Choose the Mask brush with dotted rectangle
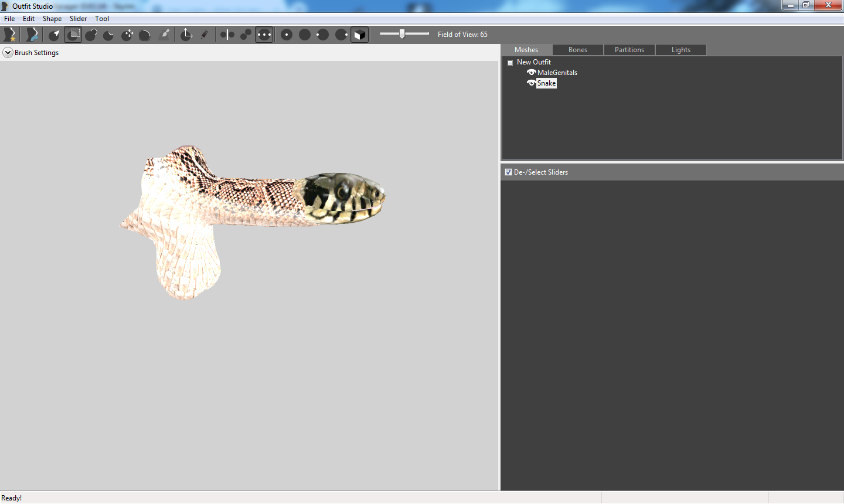Screen dimensions: 844x504 pos(73,35)
